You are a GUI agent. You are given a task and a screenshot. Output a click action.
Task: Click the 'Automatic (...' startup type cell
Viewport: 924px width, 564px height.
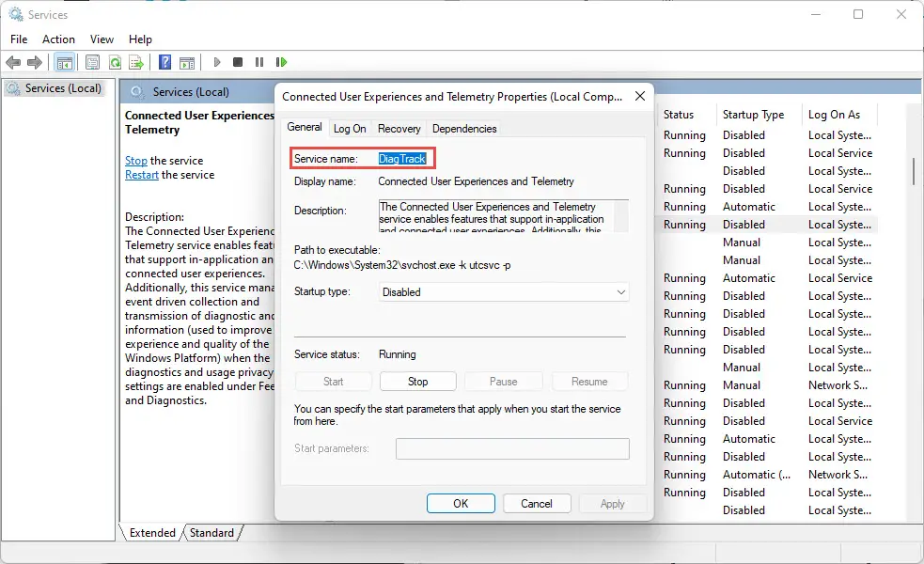757,475
